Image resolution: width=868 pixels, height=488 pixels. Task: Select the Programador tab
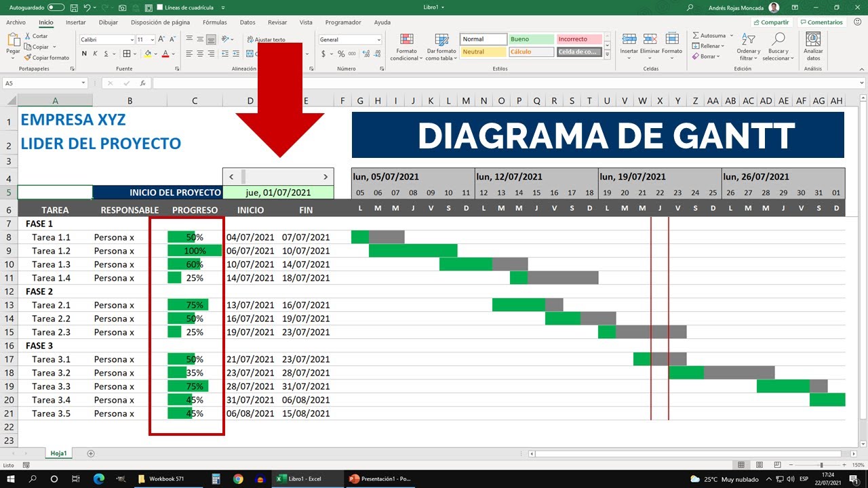pos(343,22)
